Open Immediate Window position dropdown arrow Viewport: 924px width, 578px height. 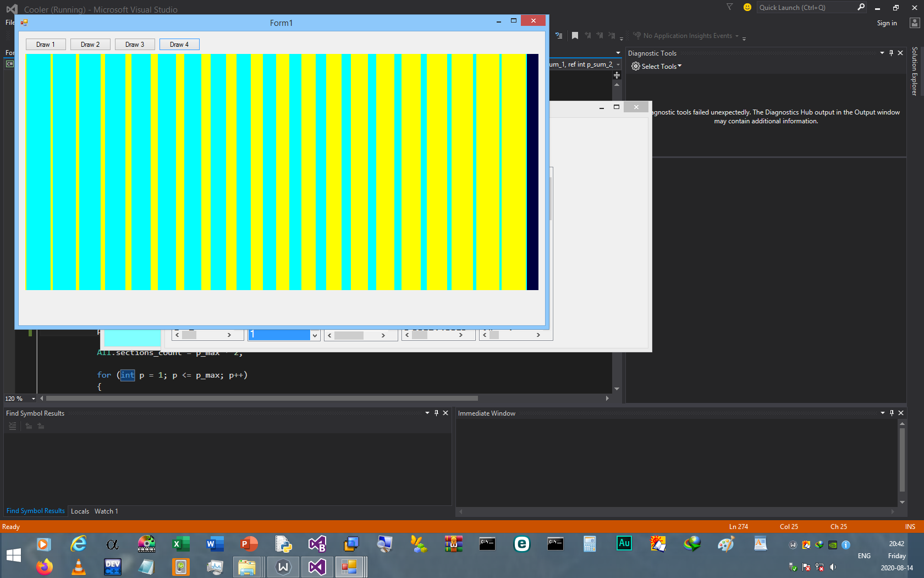(x=883, y=413)
